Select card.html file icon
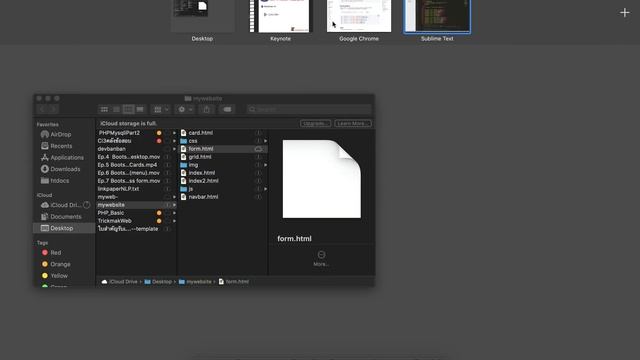This screenshot has width=640, height=360. (x=184, y=133)
